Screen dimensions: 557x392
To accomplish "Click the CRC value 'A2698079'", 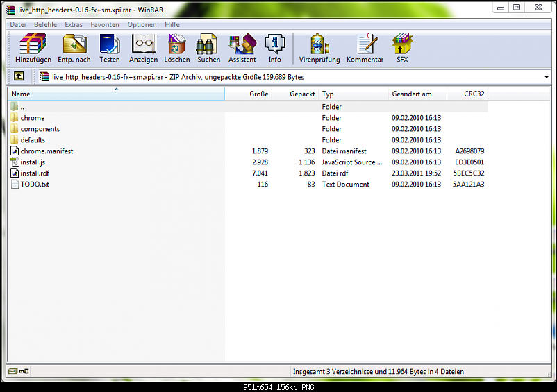I will [x=469, y=151].
